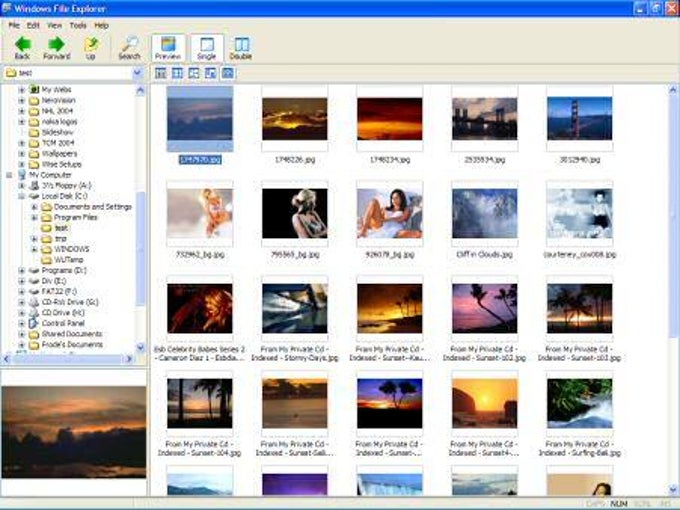Select the fourth view-mode icon above thumbnails
680x510 pixels.
(x=211, y=73)
